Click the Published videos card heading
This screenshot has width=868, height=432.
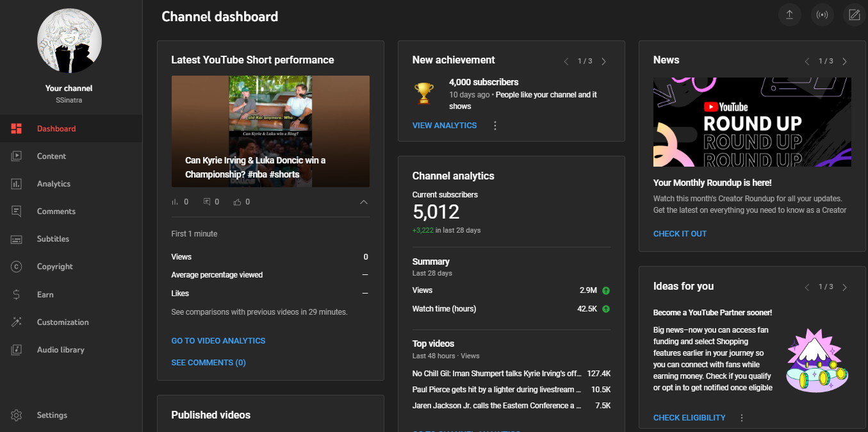coord(211,415)
